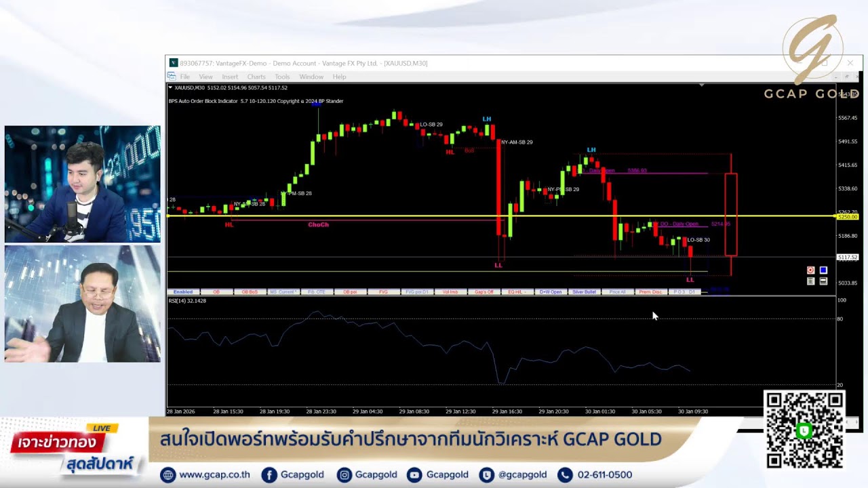
Task: Click the 29 Jan 16:30 time label
Action: click(507, 411)
